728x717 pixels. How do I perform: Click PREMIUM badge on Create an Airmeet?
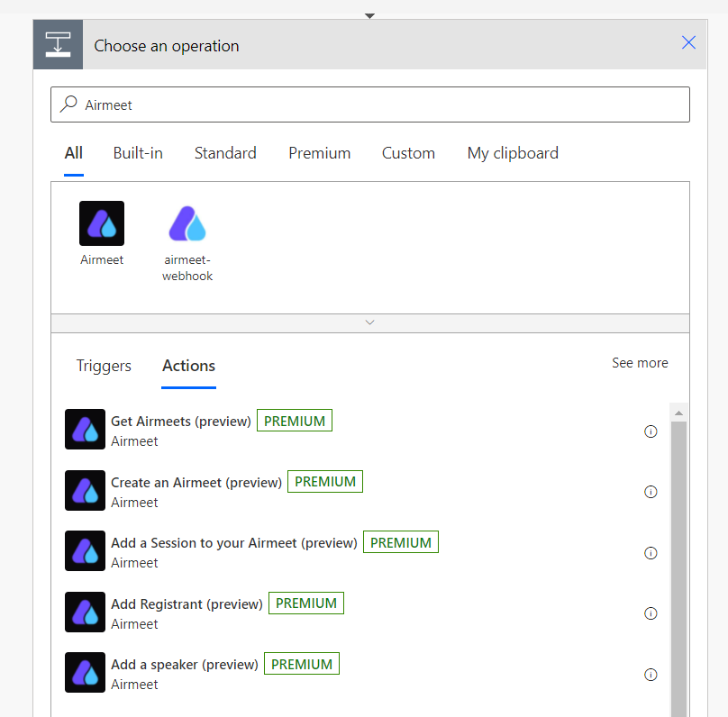click(325, 481)
